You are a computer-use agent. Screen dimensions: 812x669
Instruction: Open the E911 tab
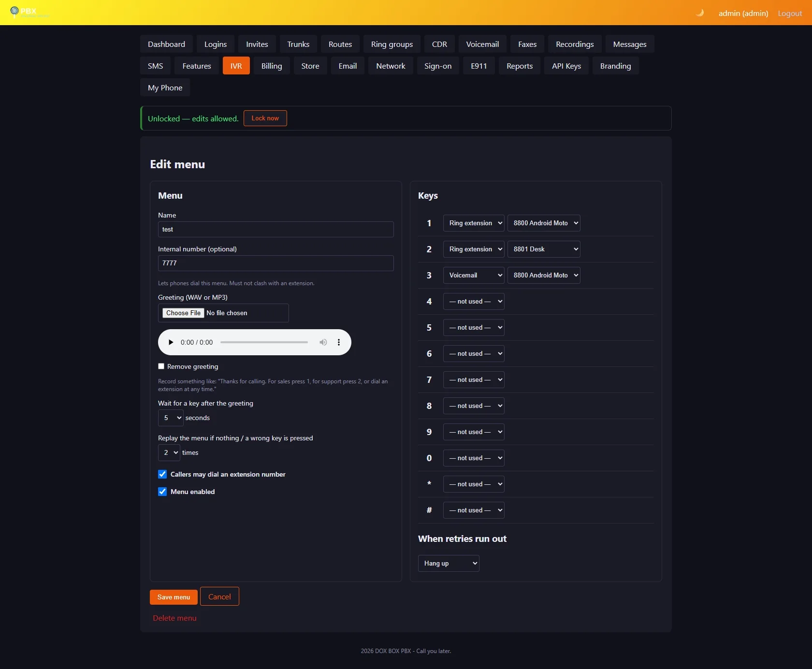pos(479,66)
